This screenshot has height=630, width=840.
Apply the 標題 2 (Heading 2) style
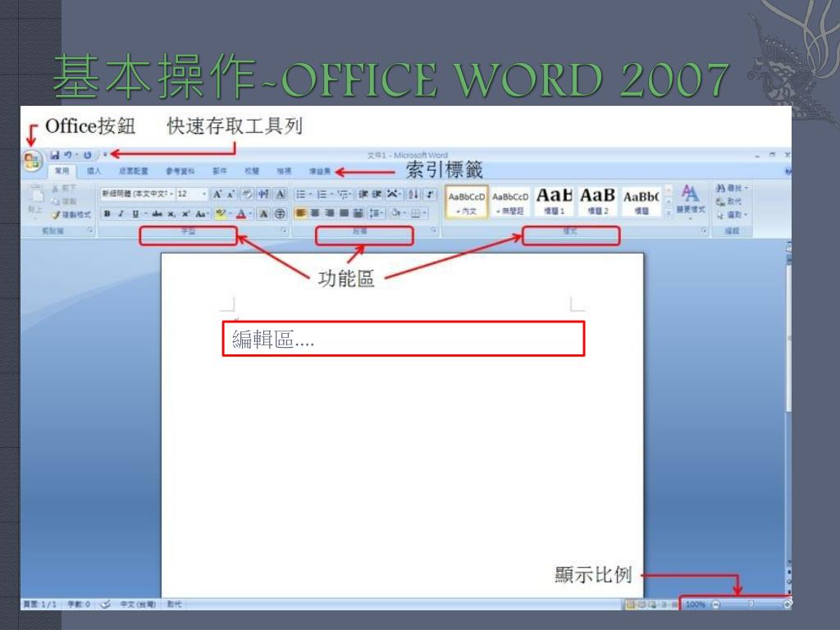click(598, 202)
